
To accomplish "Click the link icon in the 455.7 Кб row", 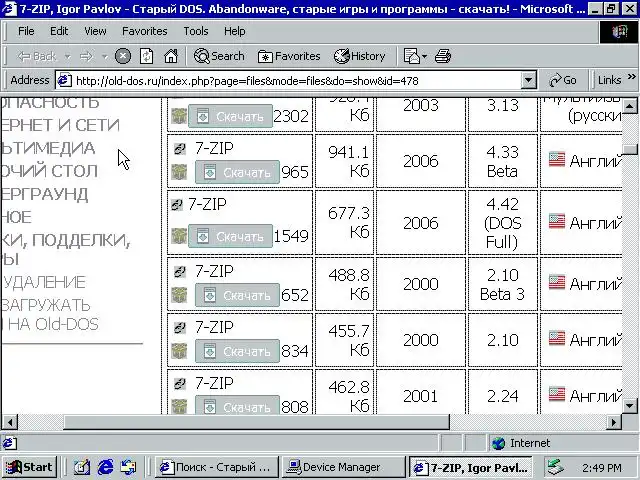I will point(179,327).
